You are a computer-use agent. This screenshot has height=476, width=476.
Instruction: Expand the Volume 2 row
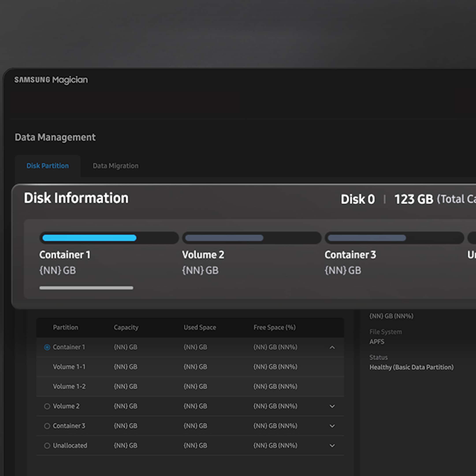(x=332, y=406)
